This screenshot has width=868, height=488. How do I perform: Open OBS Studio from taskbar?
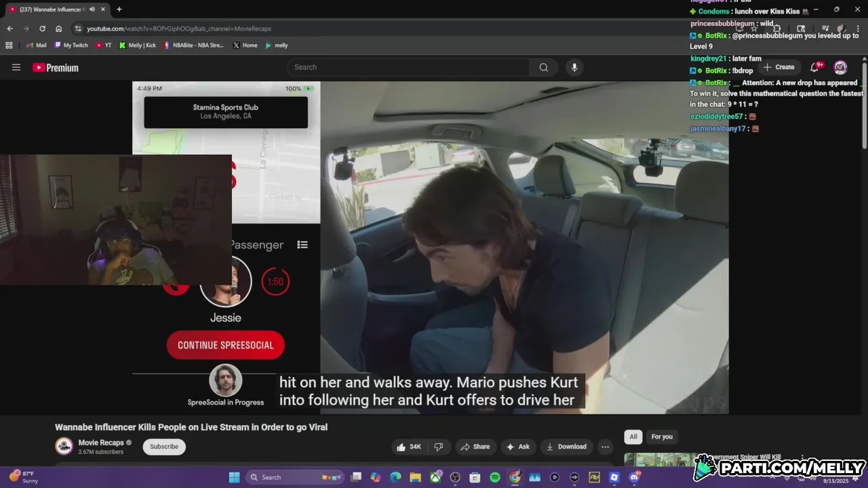tap(455, 477)
